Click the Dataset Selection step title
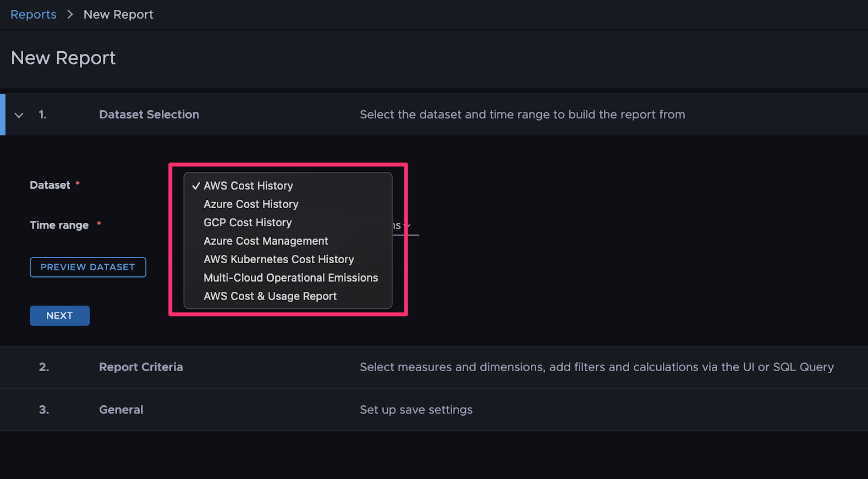Image resolution: width=868 pixels, height=479 pixels. (x=149, y=115)
